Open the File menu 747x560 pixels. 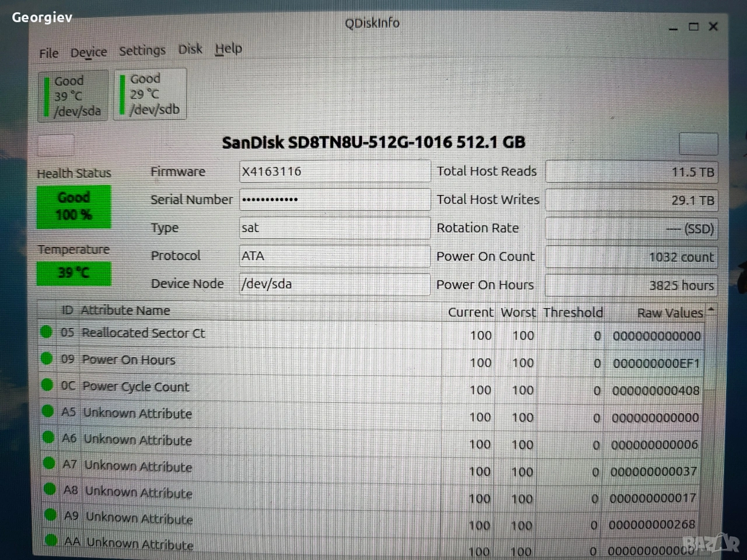[x=48, y=53]
